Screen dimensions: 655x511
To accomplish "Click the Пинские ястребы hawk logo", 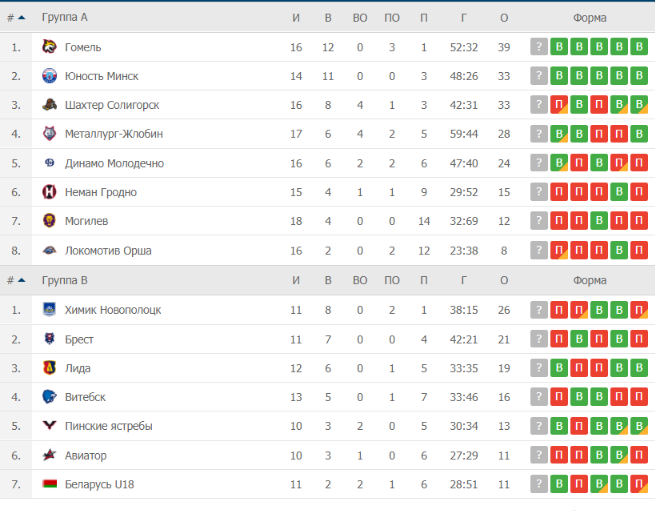I will pos(49,425).
